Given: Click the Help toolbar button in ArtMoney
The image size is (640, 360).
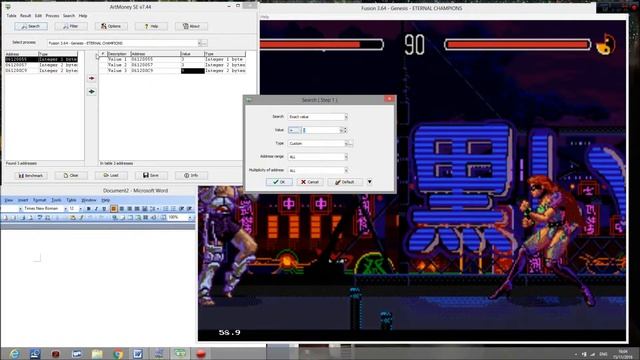Looking at the screenshot, I should (x=151, y=26).
